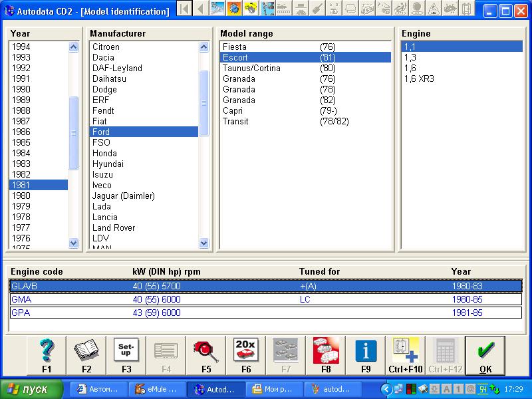Viewport: 532px width, 399px height.
Task: Open the F1 help question mark button
Action: (x=47, y=356)
